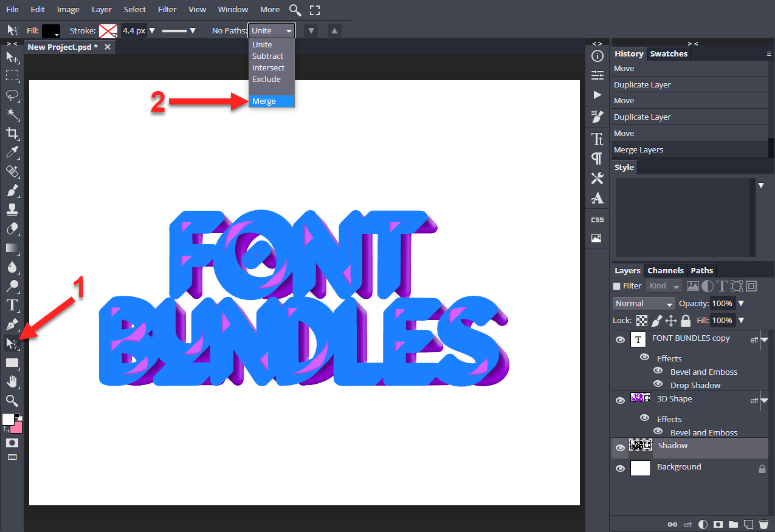
Task: Toggle Drop Shadow effect visibility
Action: (658, 384)
